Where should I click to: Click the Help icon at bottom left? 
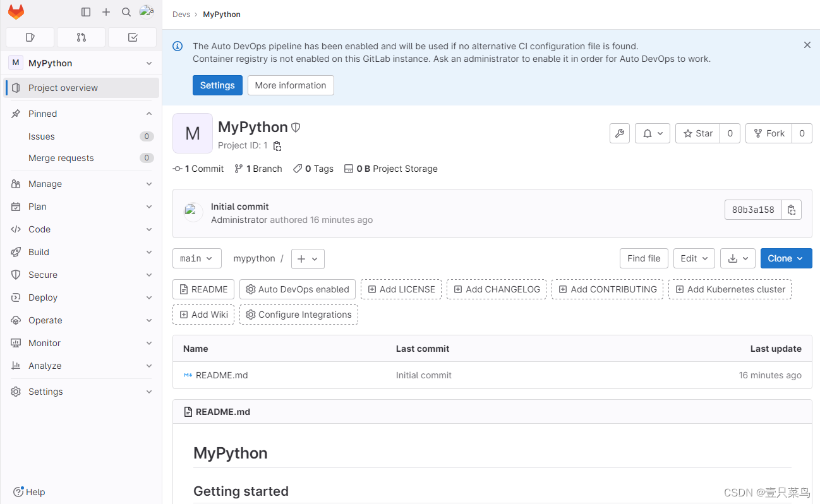click(x=18, y=491)
